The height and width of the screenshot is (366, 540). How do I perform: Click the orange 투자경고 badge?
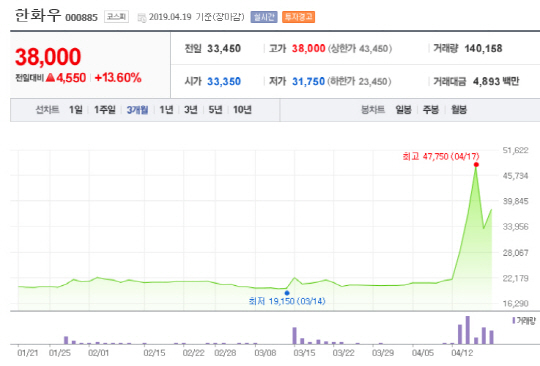298,17
